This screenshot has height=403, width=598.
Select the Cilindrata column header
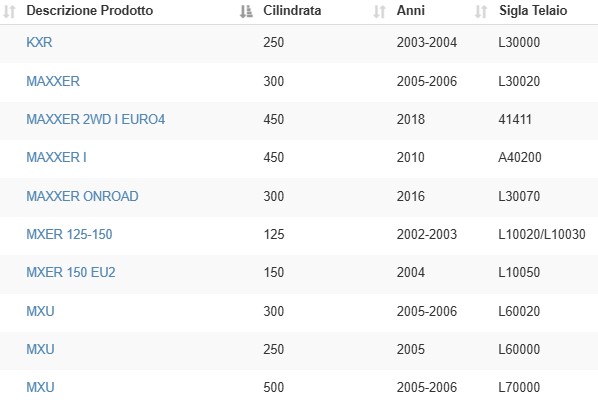pos(292,11)
